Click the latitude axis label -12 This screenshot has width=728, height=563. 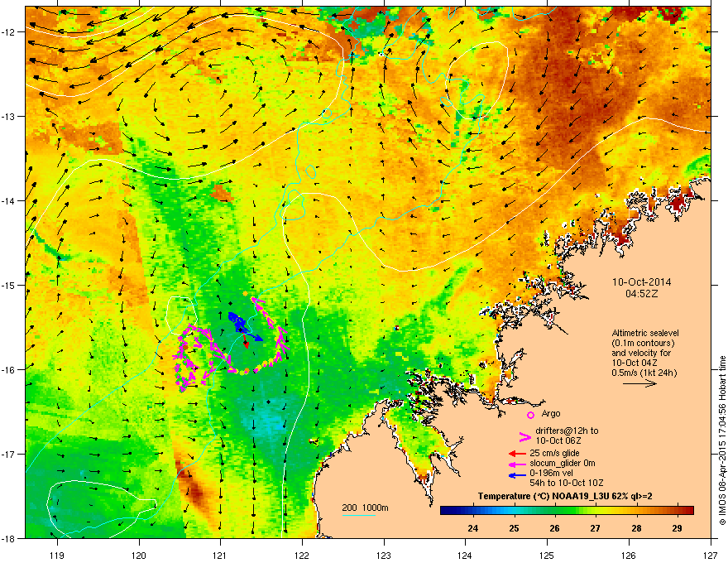pyautogui.click(x=8, y=32)
